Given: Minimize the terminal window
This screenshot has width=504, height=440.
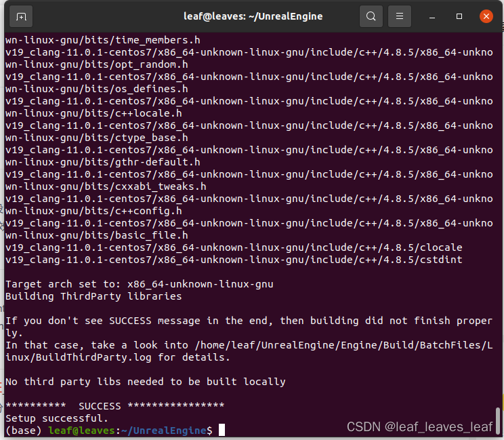Looking at the screenshot, I should [x=432, y=16].
